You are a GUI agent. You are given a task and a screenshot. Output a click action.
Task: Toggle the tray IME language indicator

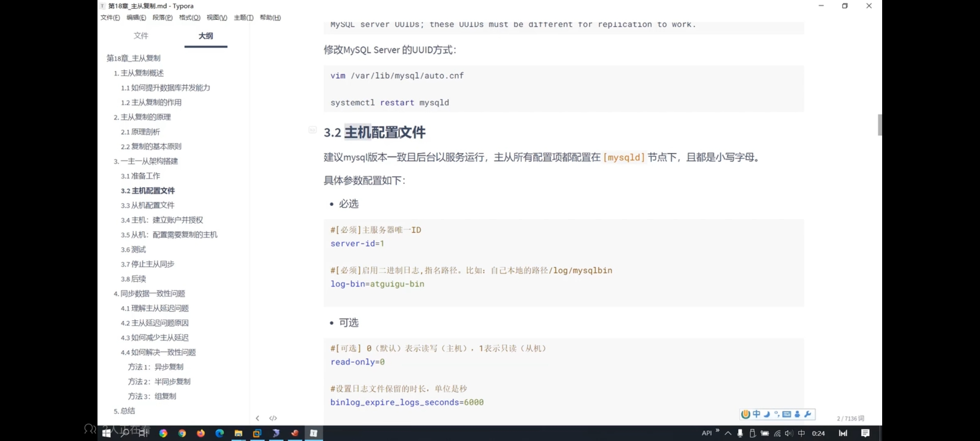point(801,433)
